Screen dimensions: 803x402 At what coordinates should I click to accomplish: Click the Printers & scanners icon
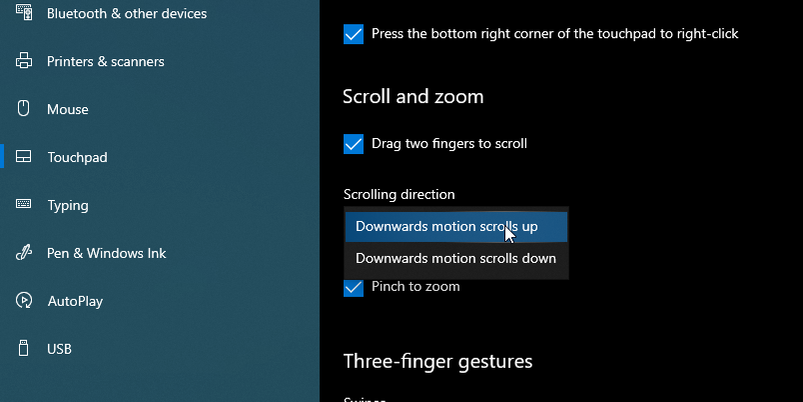click(x=24, y=62)
